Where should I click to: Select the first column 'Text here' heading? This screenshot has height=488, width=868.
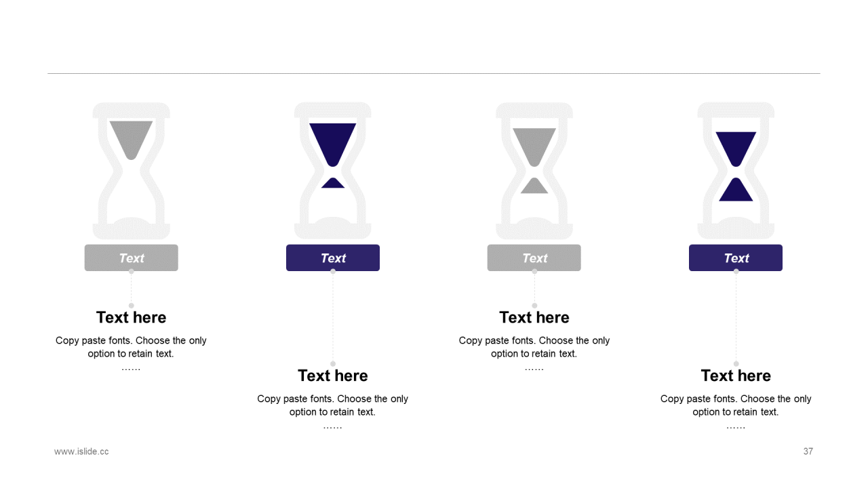(x=131, y=317)
